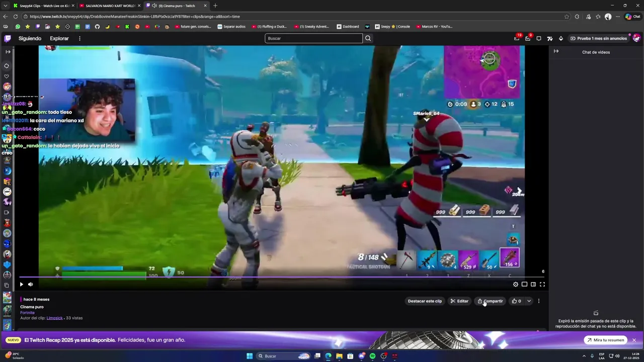Click the Windows taskbar Buscar search box

point(283,356)
